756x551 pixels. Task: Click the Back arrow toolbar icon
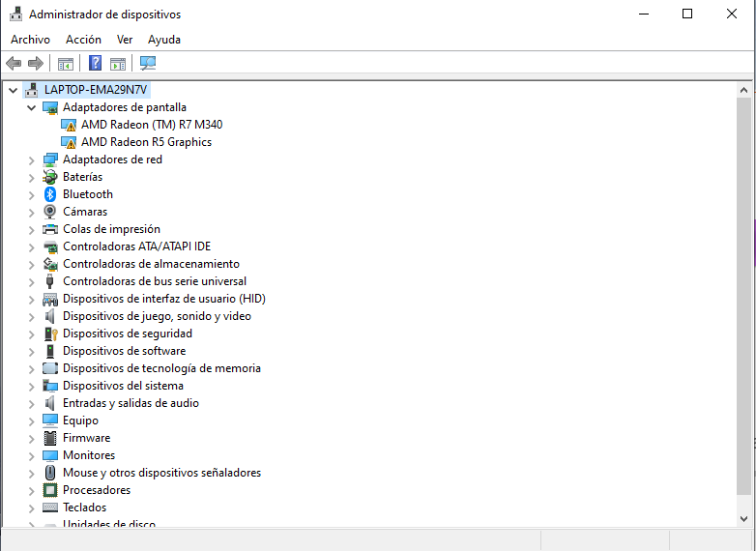14,63
